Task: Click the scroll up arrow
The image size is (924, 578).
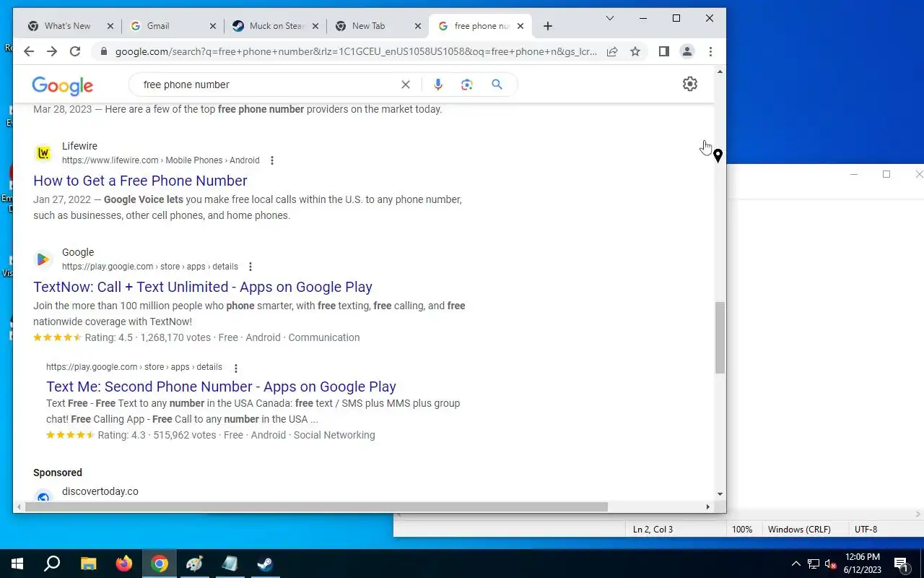Action: pyautogui.click(x=720, y=72)
